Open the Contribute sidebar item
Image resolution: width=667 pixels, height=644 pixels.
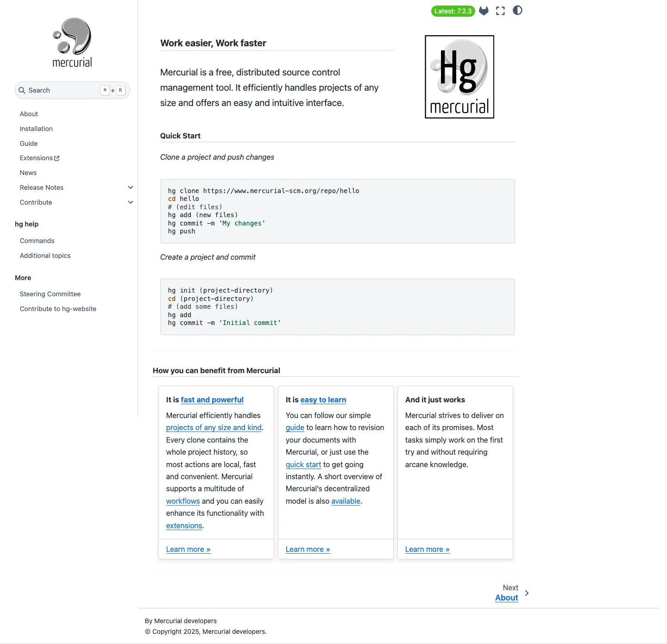click(36, 202)
